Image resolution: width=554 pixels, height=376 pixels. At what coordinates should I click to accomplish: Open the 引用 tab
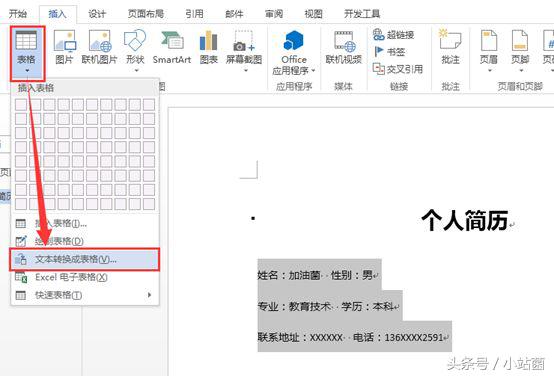pos(194,14)
